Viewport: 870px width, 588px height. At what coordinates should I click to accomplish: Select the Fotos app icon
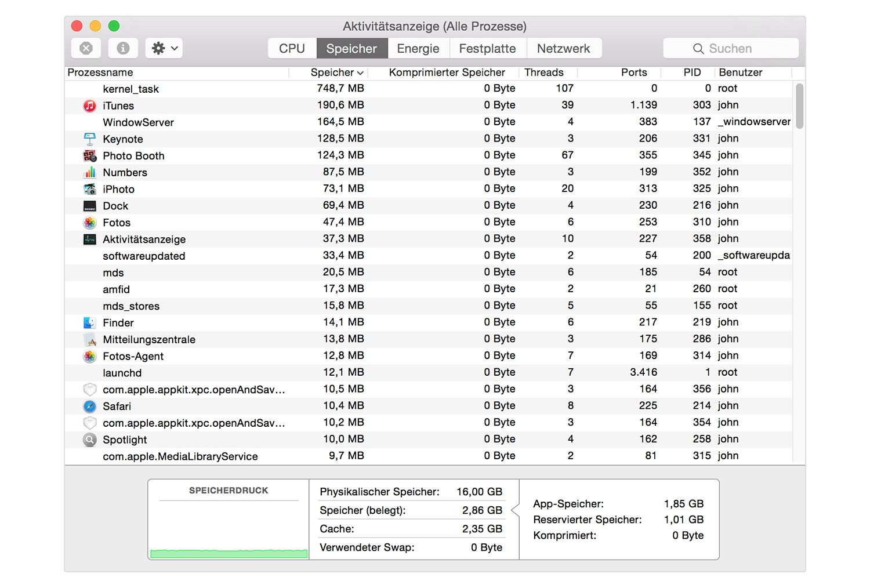point(89,223)
